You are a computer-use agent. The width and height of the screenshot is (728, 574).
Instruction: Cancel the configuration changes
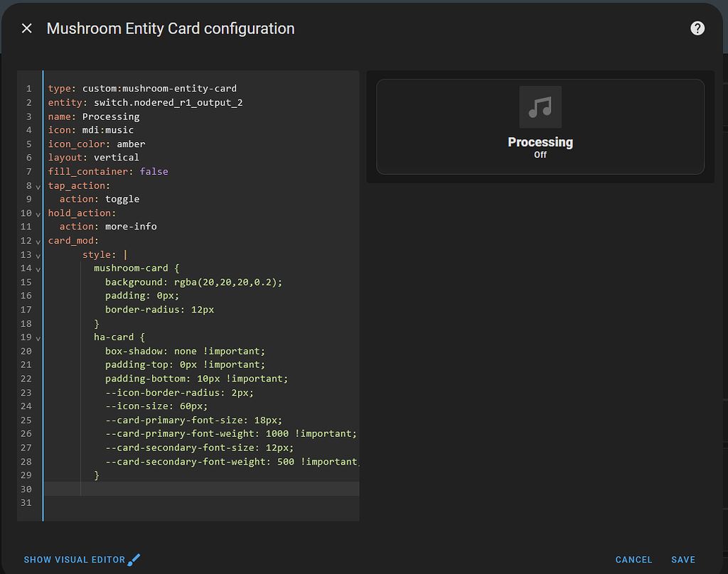click(x=633, y=559)
